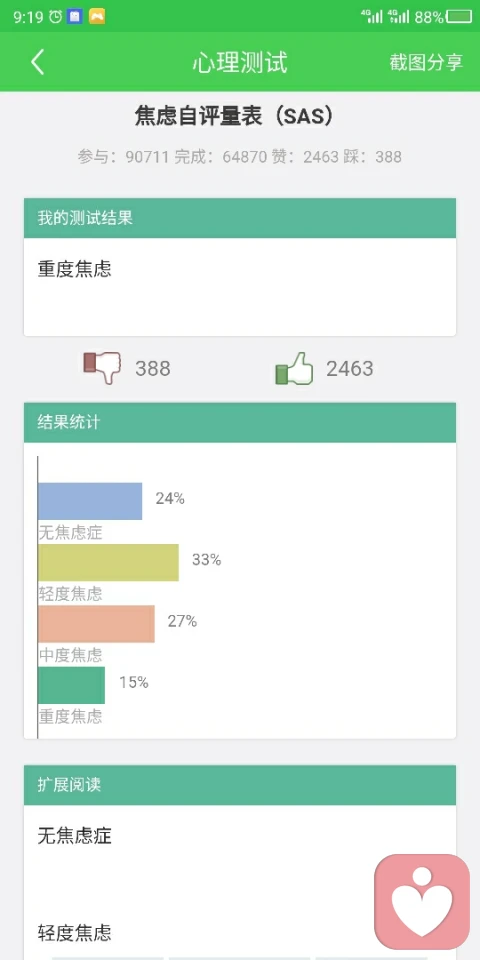Image resolution: width=480 pixels, height=960 pixels.
Task: Tap the thumbs up icon
Action: tap(294, 369)
